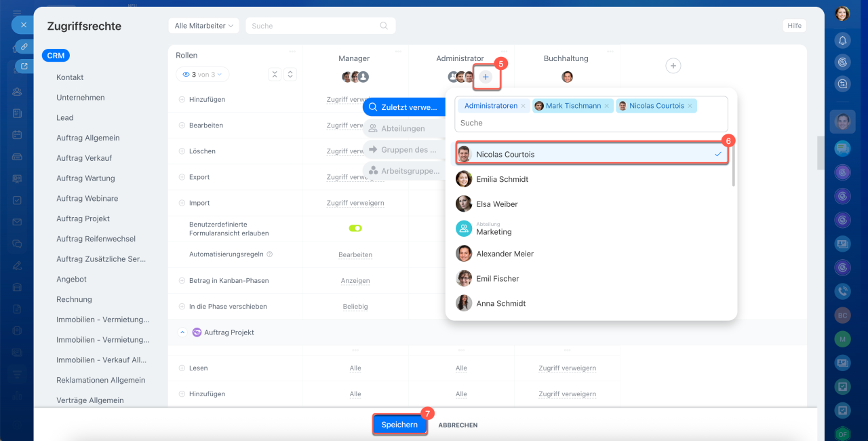Click the search magnifier icon in top bar

384,26
